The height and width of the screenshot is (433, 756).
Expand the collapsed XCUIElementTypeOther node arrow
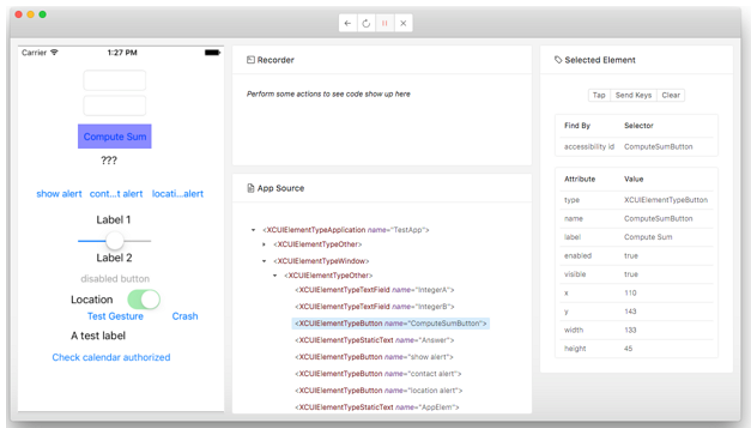pos(264,244)
